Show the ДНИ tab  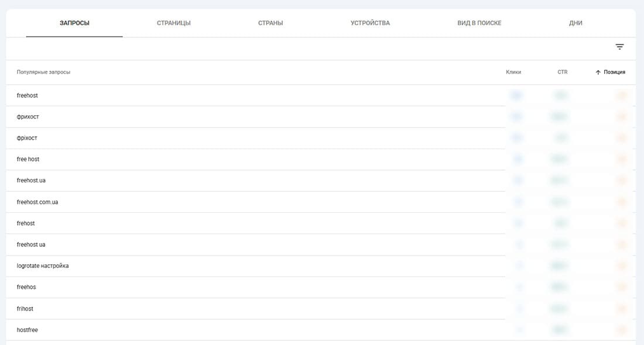click(x=576, y=23)
